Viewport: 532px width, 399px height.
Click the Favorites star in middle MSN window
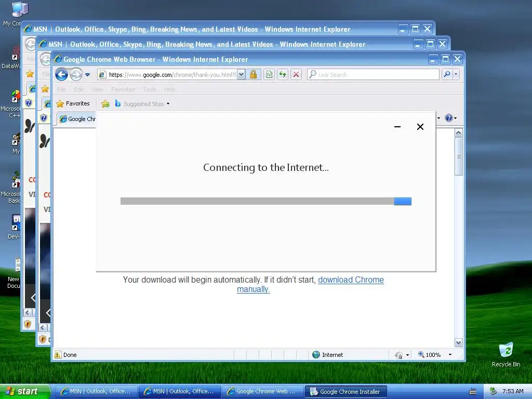pyautogui.click(x=45, y=89)
